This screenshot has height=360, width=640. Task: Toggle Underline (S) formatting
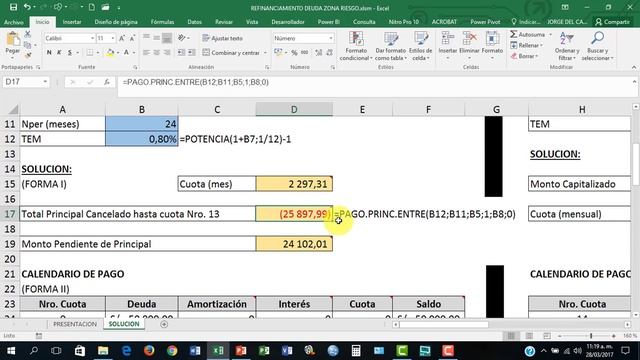point(70,53)
